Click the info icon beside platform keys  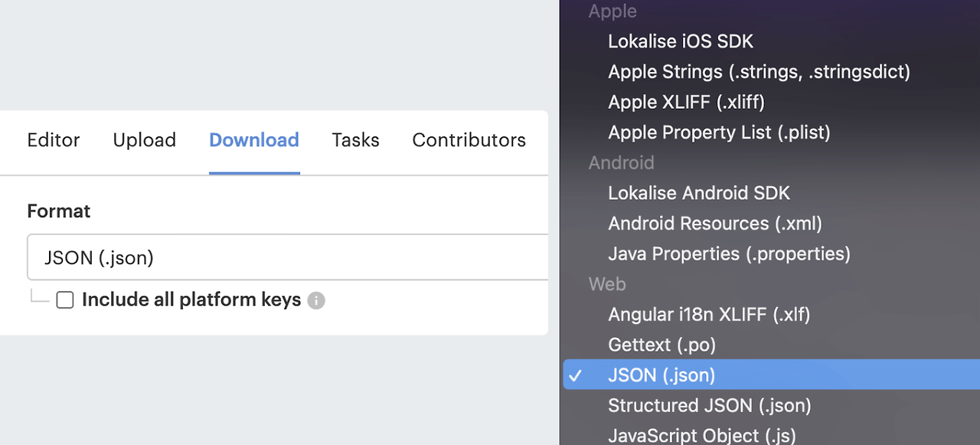[316, 300]
